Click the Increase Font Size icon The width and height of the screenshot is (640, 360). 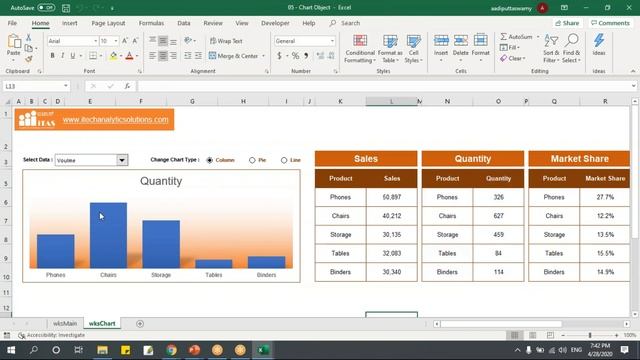(125, 41)
